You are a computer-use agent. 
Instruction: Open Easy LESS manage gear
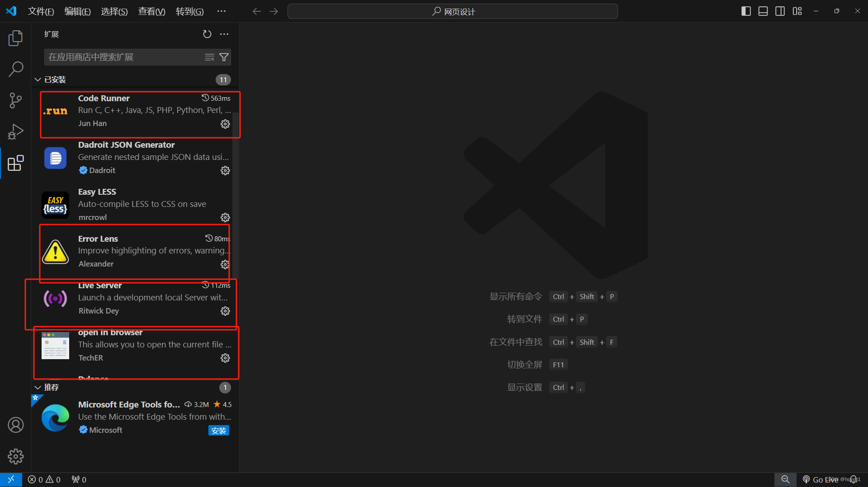[x=225, y=217]
